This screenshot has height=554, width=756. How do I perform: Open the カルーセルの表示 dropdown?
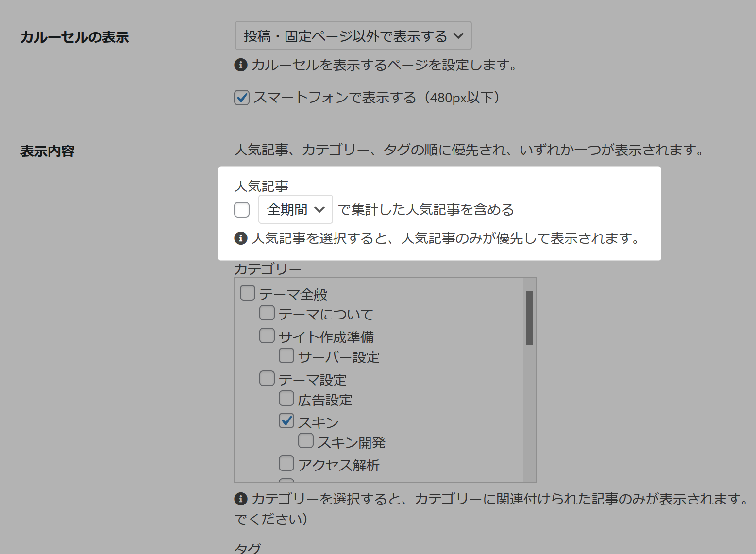[353, 35]
